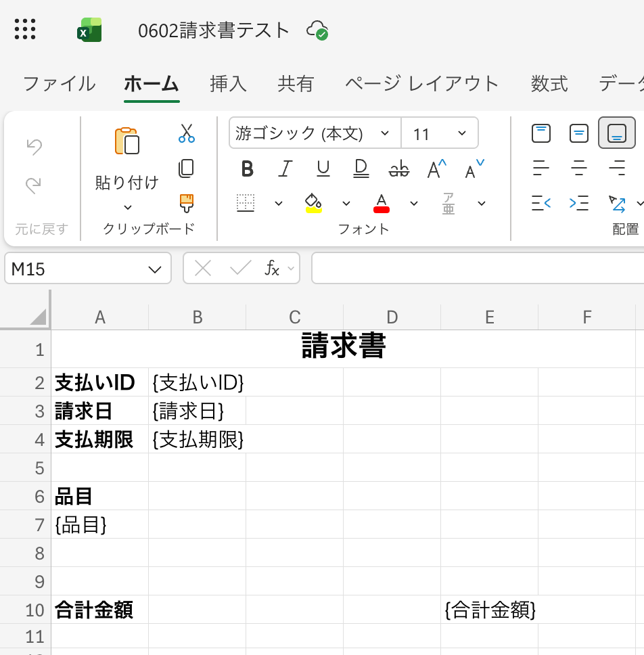Expand the paste options arrow under 貼り付け
Image resolution: width=644 pixels, height=655 pixels.
pyautogui.click(x=128, y=207)
